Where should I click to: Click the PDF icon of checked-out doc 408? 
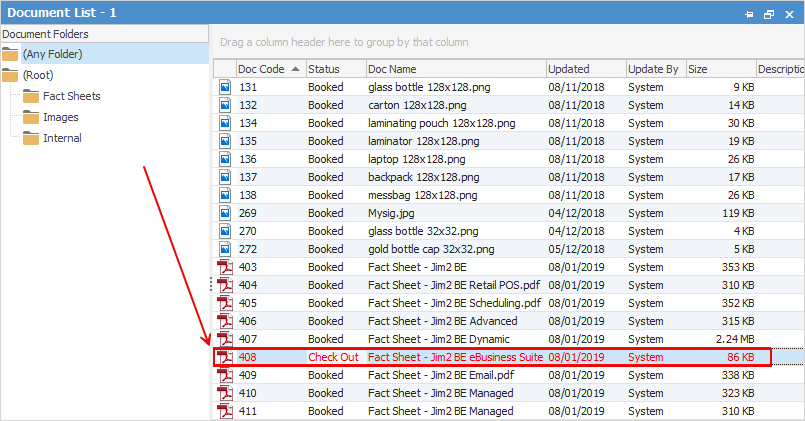click(225, 357)
